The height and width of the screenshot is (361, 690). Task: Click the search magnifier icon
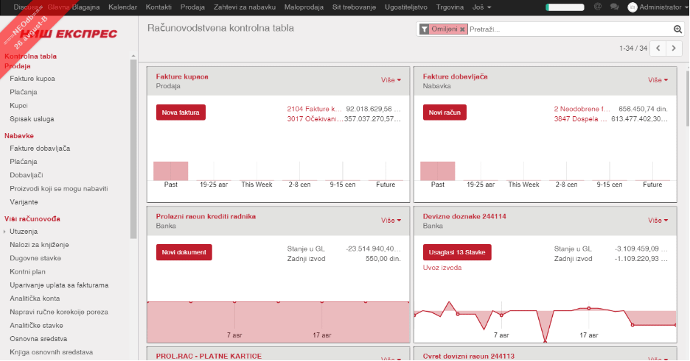click(x=678, y=29)
